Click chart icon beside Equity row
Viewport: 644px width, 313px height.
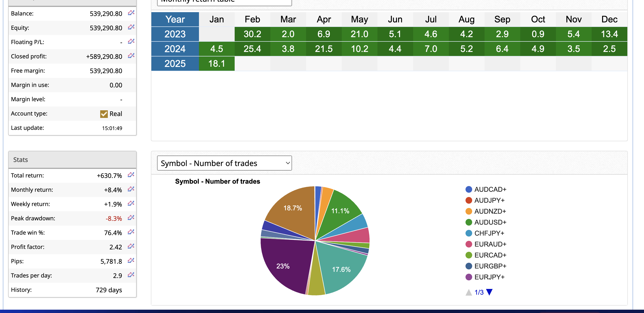(x=131, y=27)
